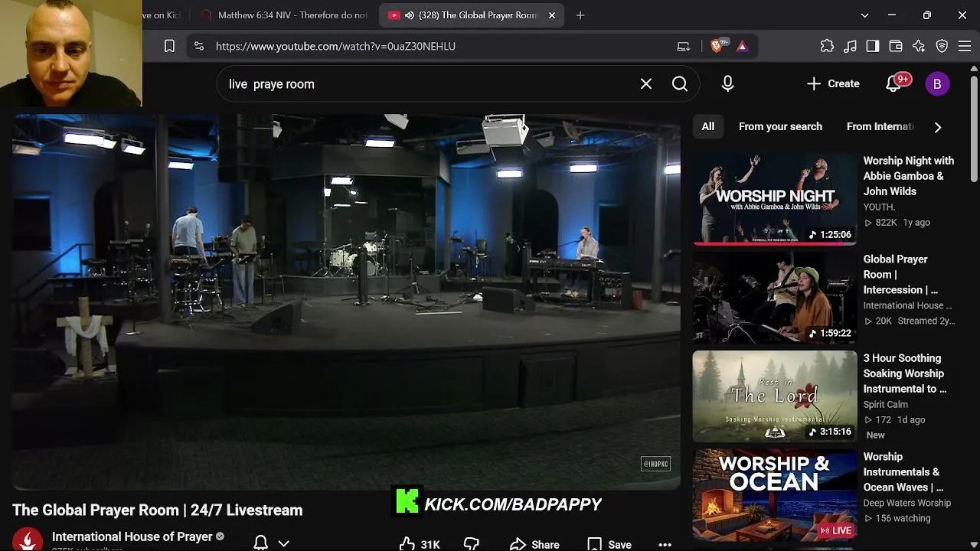The image size is (980, 551).
Task: Open Global Prayer Room Intercession video title
Action: (x=901, y=275)
